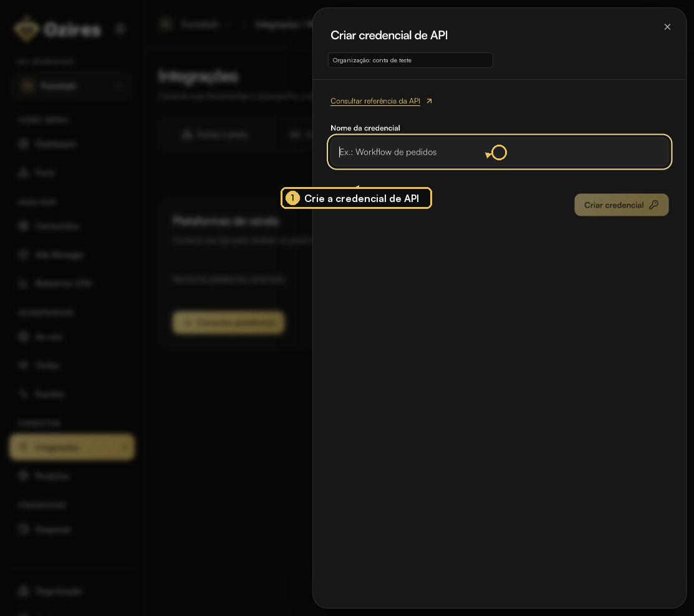Select the Organização: conta de teste badge
The width and height of the screenshot is (694, 616).
coord(410,60)
